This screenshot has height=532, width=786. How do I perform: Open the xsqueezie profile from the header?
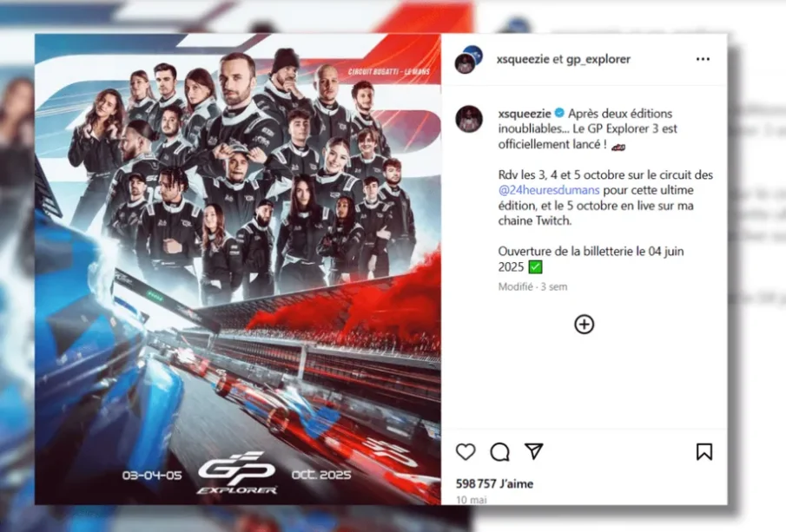pyautogui.click(x=523, y=59)
